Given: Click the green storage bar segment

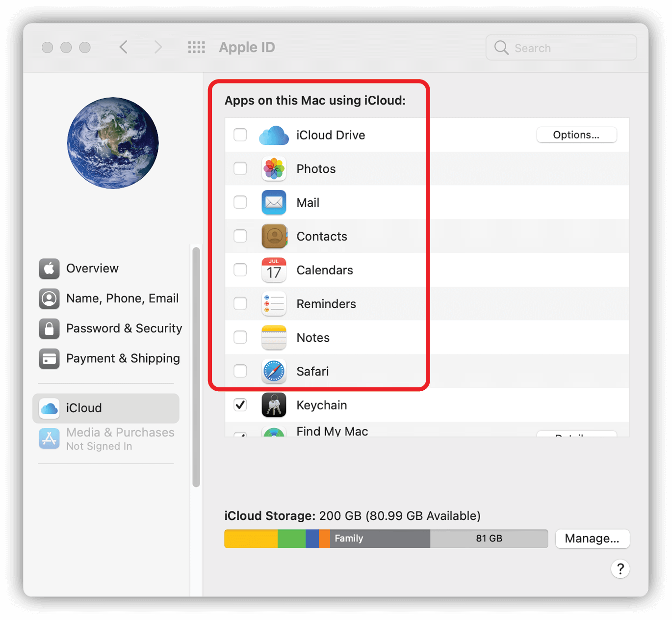Looking at the screenshot, I should coord(291,539).
